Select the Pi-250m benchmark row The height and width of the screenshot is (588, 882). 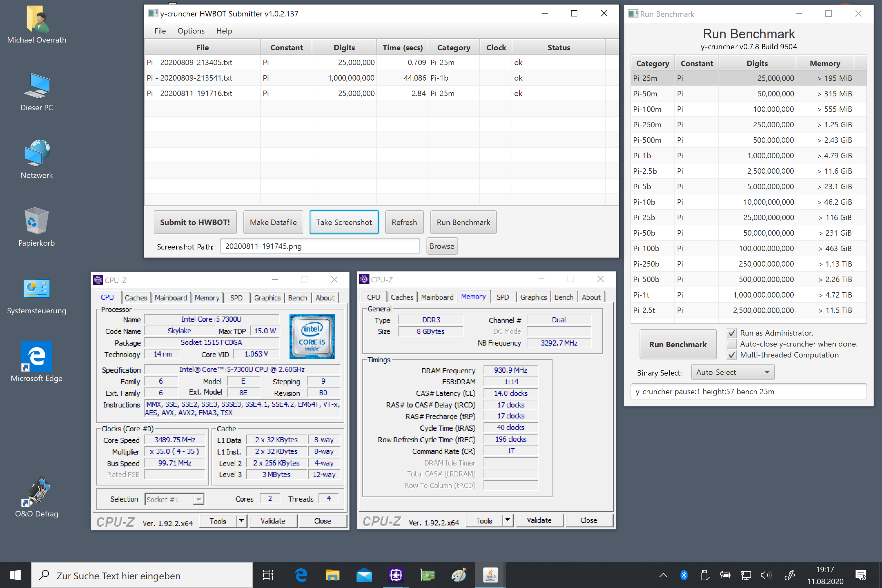(x=749, y=124)
